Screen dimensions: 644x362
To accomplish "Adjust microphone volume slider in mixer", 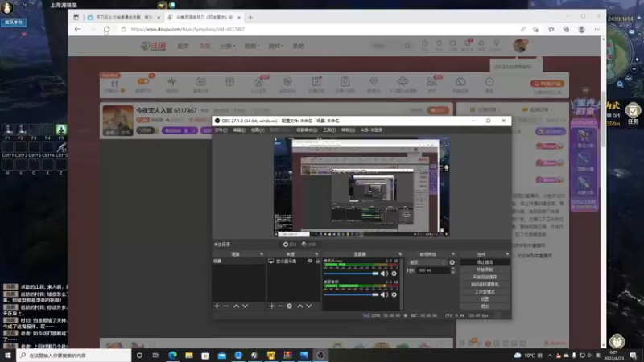I will 351,274.
